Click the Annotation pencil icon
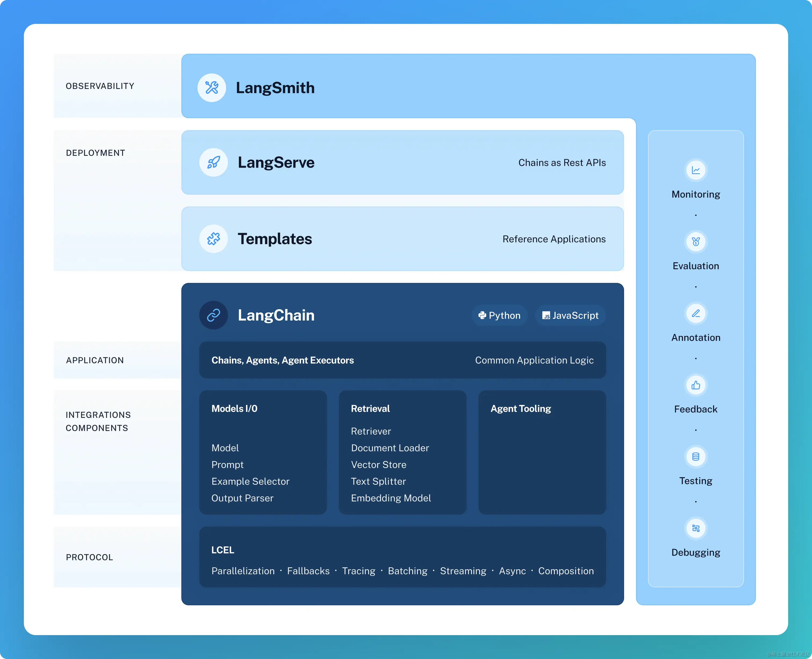The image size is (812, 659). click(695, 314)
